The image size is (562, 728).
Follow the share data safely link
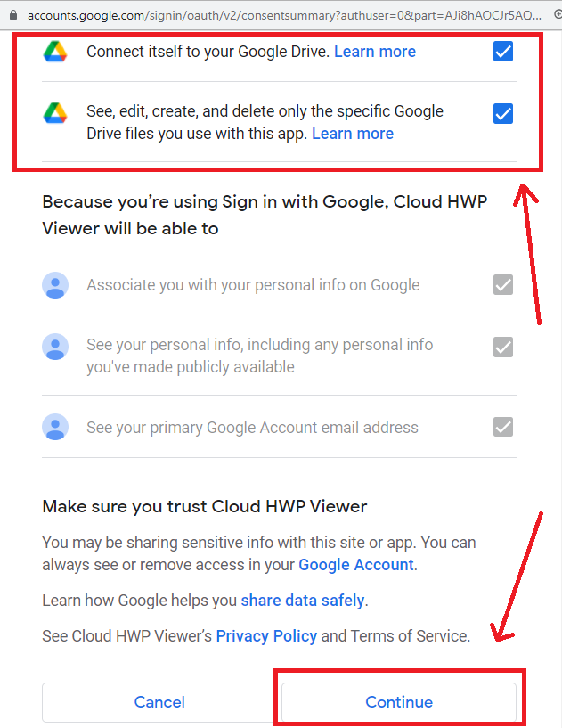303,601
